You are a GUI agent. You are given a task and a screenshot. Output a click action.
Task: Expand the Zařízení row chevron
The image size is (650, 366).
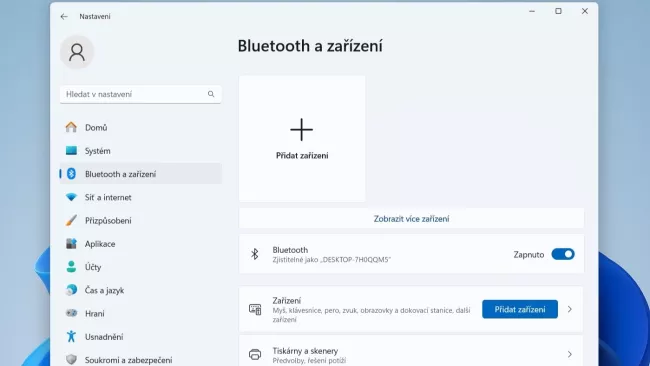570,309
